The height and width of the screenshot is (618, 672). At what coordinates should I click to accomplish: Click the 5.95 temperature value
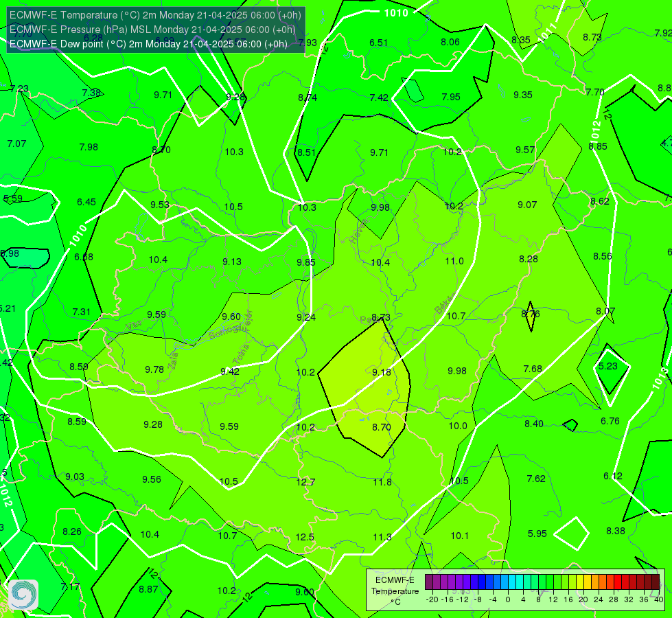[537, 533]
